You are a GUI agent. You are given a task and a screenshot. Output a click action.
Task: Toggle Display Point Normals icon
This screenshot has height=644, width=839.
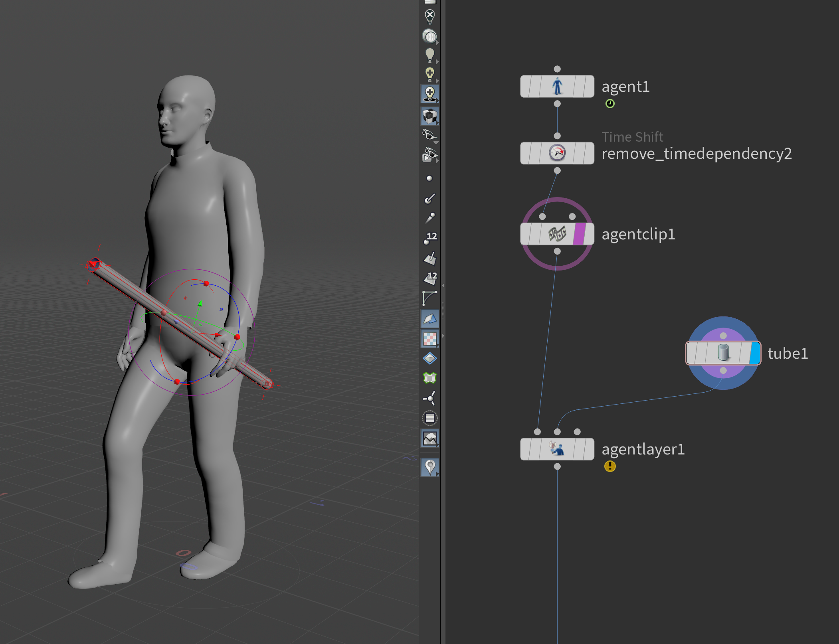click(429, 198)
